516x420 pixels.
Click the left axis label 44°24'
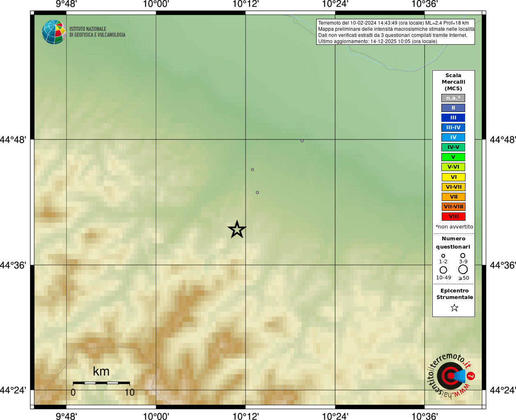13,390
